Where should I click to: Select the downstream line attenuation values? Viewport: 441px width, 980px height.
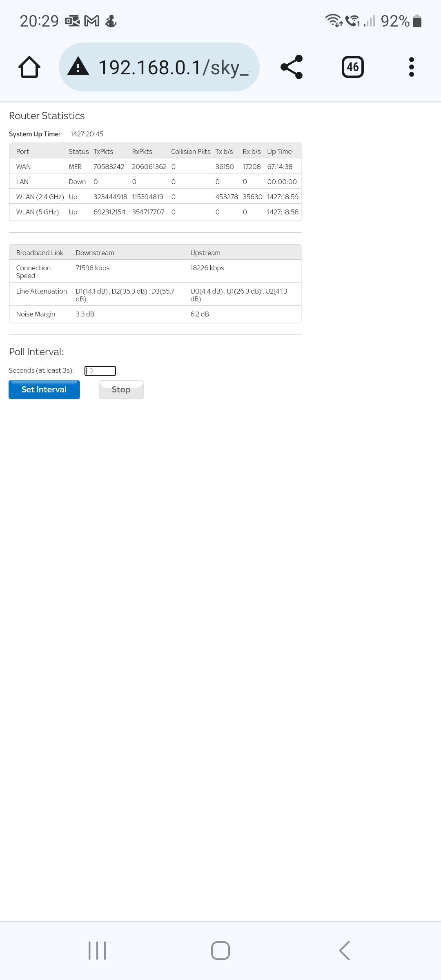point(125,295)
